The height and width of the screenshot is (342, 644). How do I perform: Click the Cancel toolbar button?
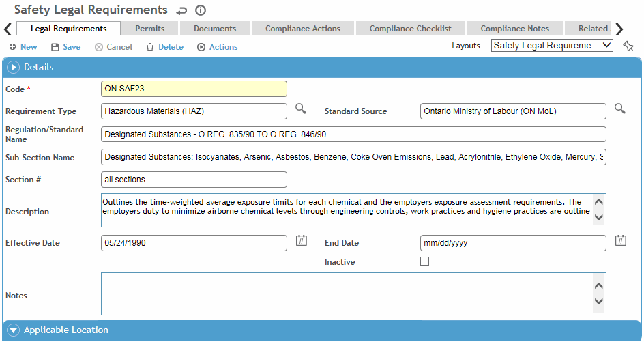click(113, 47)
